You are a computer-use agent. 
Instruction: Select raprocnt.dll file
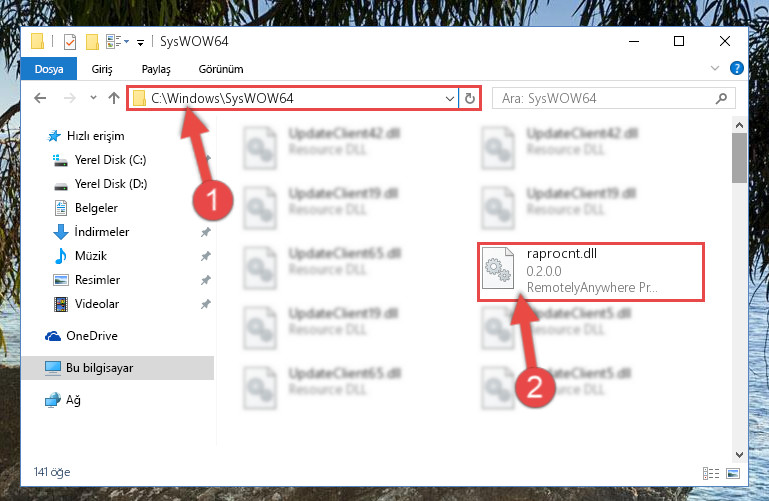tap(591, 271)
